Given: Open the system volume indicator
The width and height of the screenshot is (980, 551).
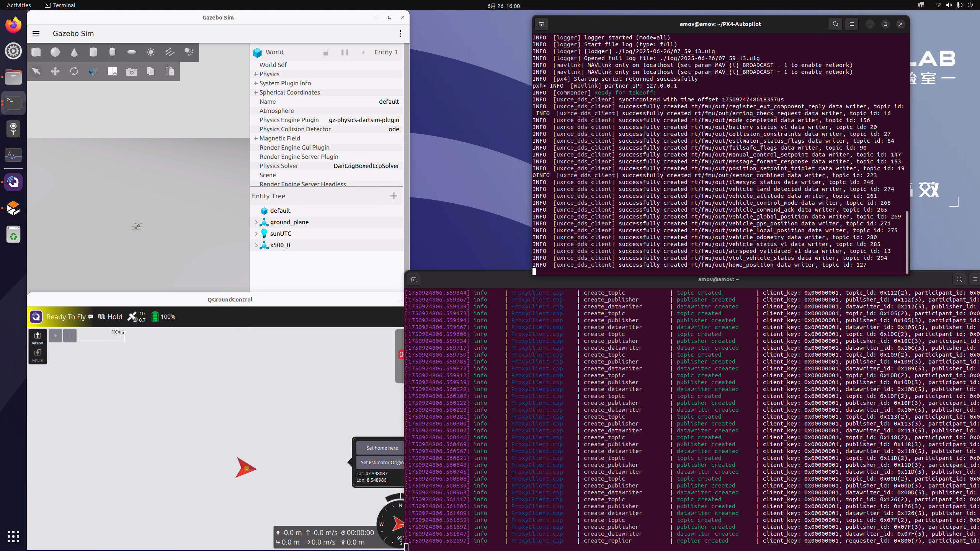Looking at the screenshot, I should 949,5.
